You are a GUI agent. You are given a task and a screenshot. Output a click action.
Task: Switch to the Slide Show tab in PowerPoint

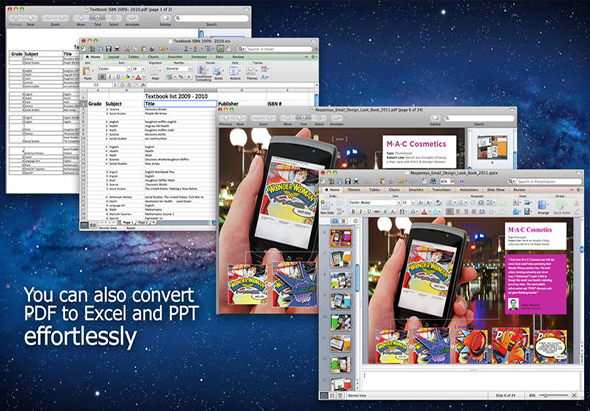point(496,190)
